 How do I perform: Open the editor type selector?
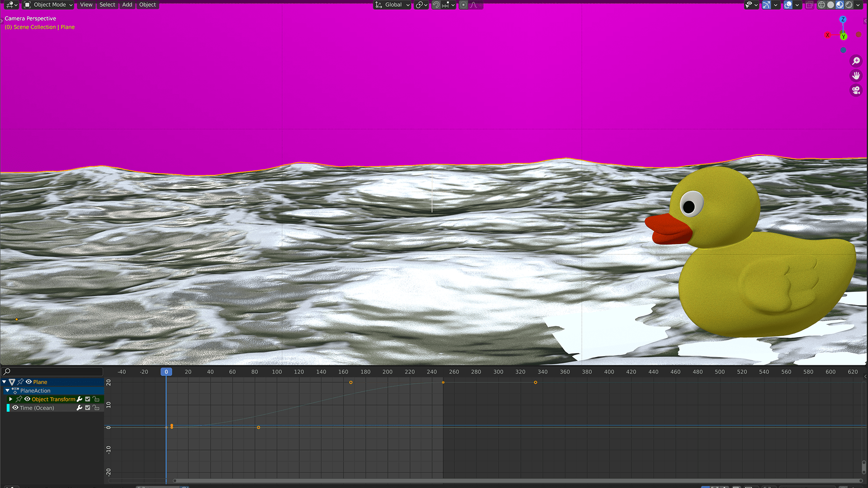pyautogui.click(x=11, y=5)
